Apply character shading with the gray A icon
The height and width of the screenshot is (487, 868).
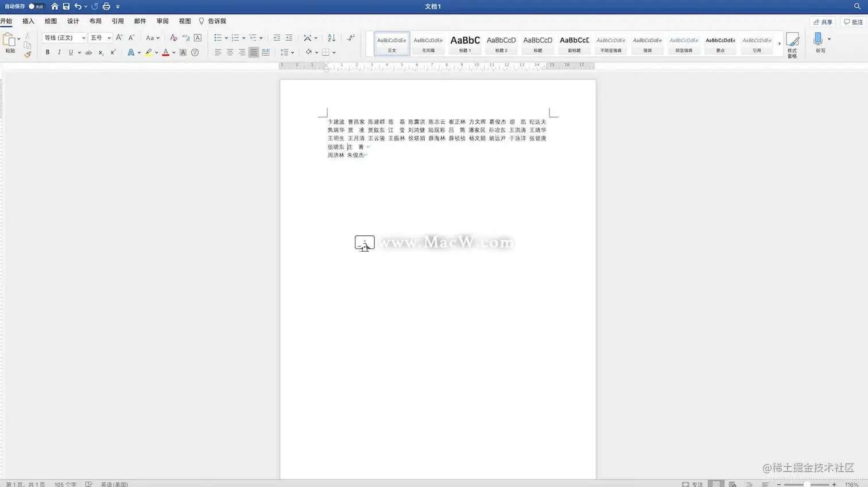[183, 52]
